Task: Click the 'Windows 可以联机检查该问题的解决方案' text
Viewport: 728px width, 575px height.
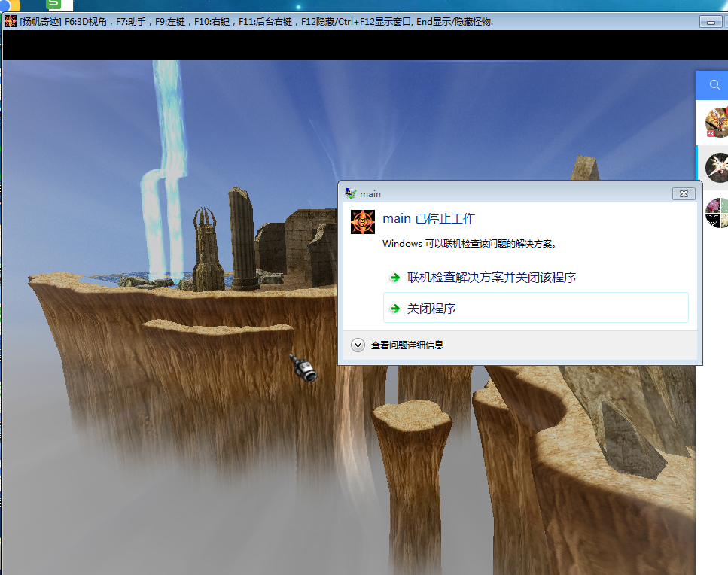Action: (x=469, y=244)
